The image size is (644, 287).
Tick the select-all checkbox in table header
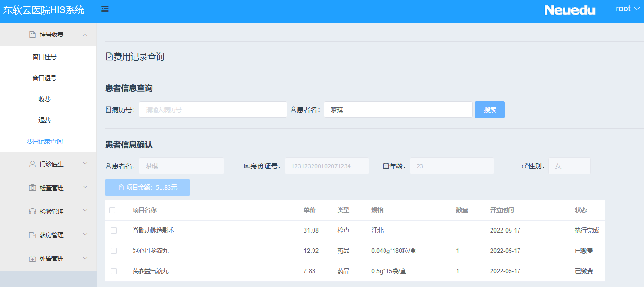click(x=112, y=210)
